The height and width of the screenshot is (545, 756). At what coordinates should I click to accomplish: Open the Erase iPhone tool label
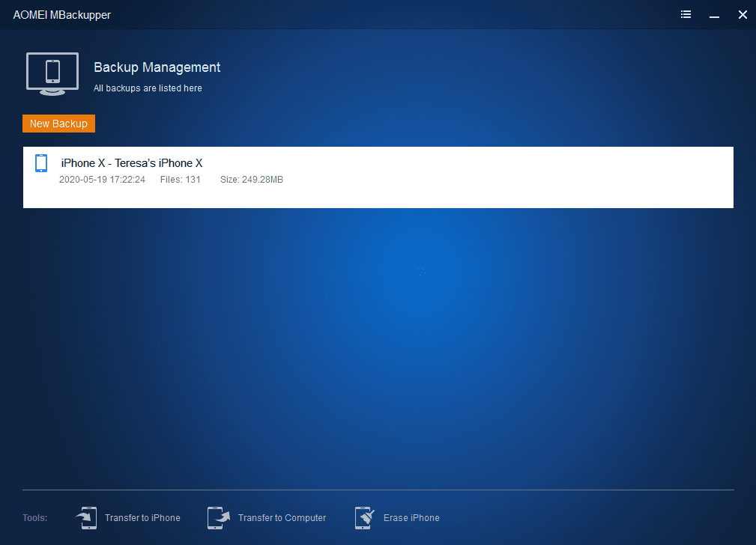pos(412,518)
